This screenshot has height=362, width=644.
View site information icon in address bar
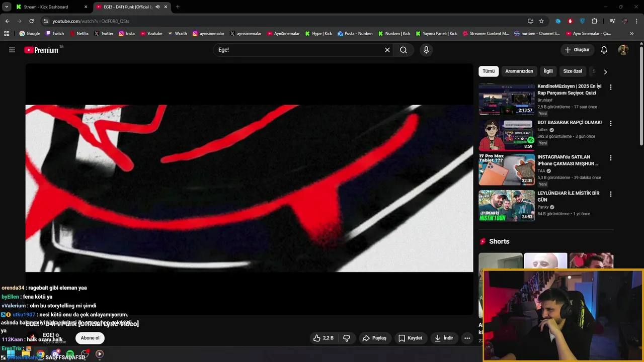[46, 21]
